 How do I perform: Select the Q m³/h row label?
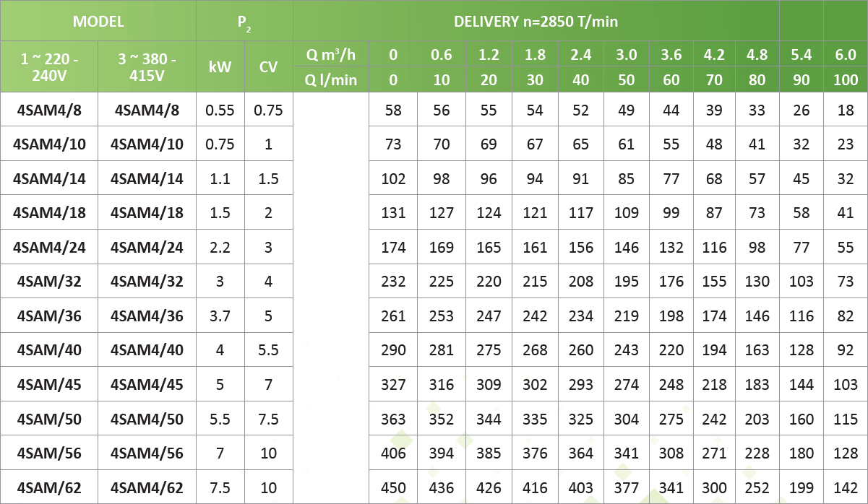[x=331, y=54]
